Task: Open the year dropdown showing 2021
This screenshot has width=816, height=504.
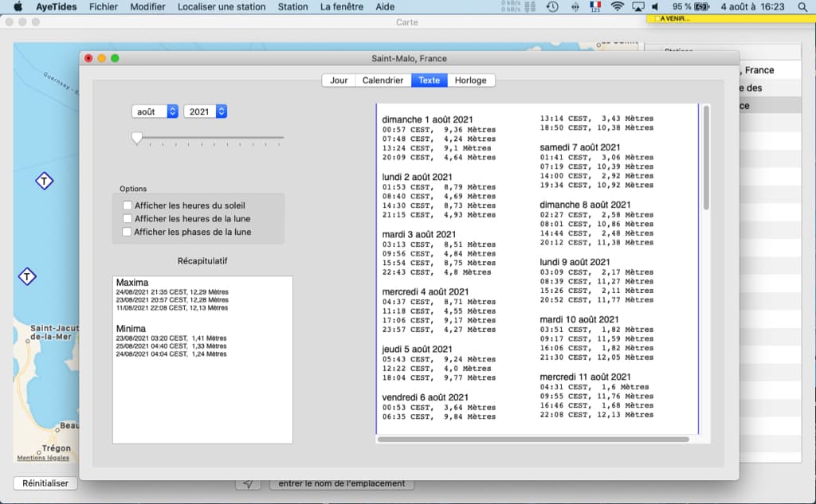Action: click(205, 111)
